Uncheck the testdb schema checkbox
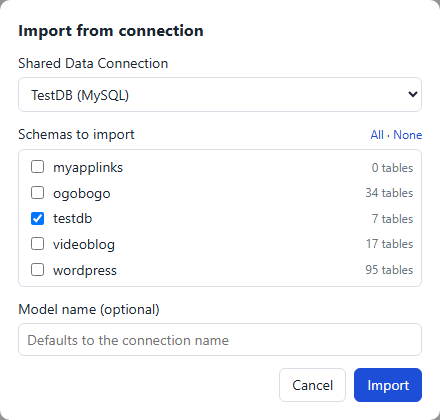The image size is (440, 420). [37, 219]
